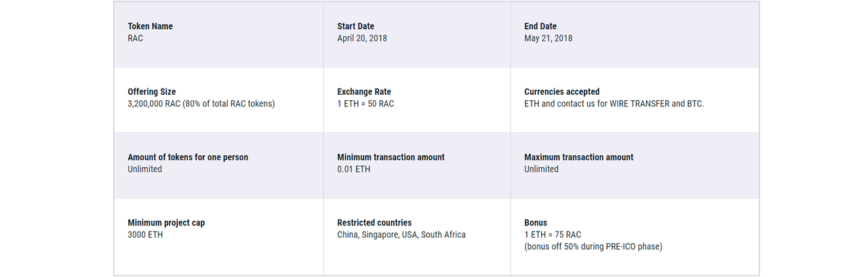Click the Start Date label

pyautogui.click(x=355, y=26)
